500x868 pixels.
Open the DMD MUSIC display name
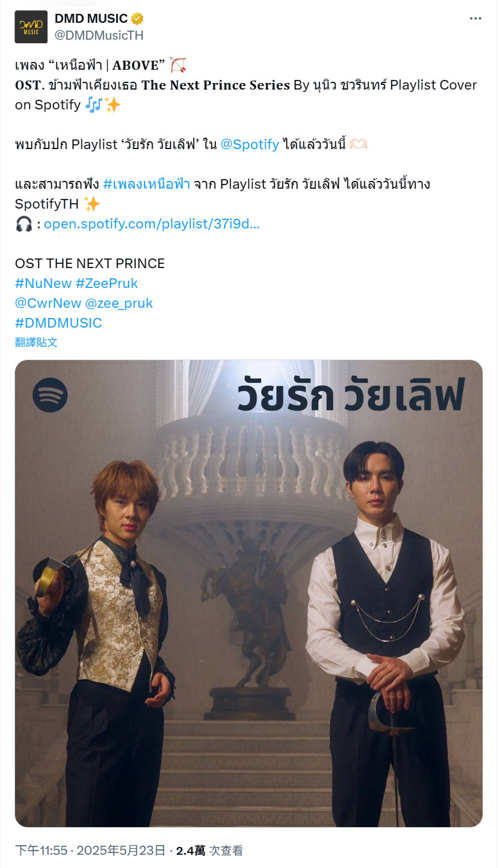coord(91,19)
